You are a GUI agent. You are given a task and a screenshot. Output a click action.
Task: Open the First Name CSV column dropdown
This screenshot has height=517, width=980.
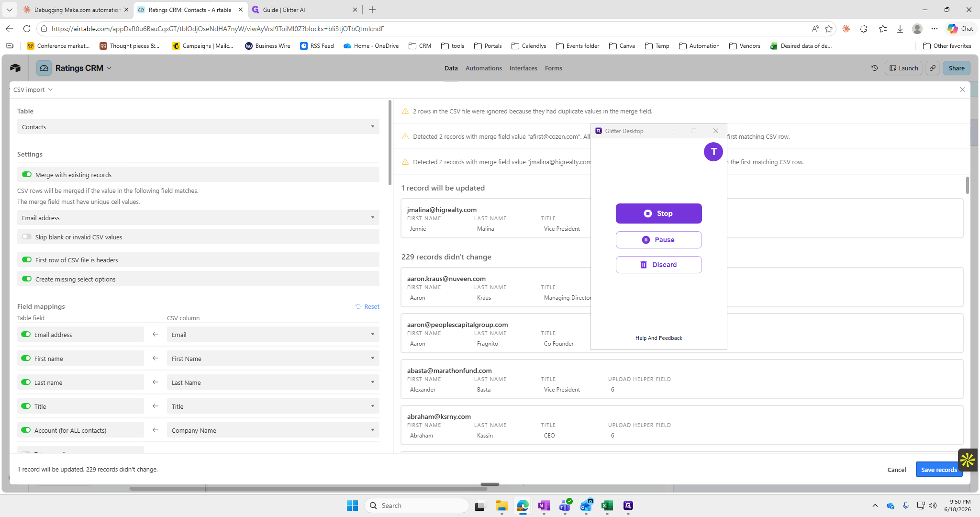point(273,359)
